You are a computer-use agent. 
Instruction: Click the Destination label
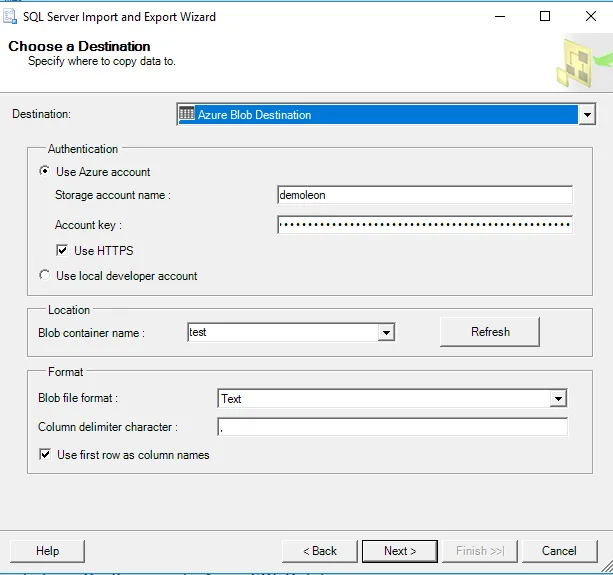pyautogui.click(x=41, y=114)
